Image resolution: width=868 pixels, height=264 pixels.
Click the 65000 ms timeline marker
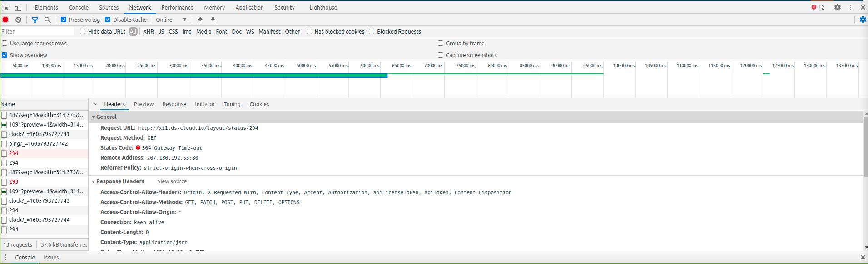[402, 66]
